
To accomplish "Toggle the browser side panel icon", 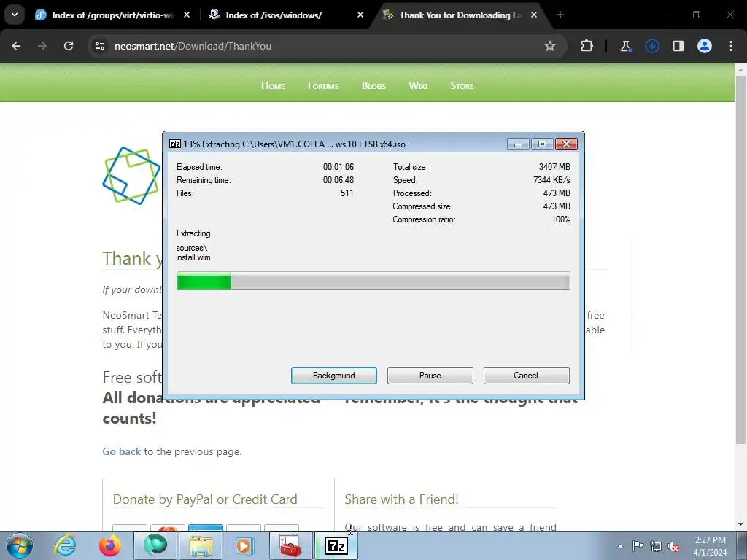I will (x=678, y=46).
